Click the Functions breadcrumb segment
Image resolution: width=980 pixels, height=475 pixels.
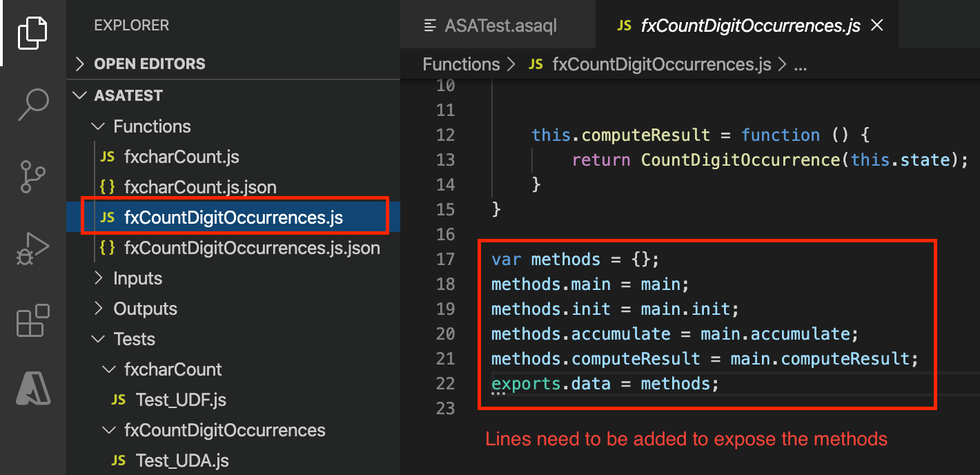tap(461, 65)
